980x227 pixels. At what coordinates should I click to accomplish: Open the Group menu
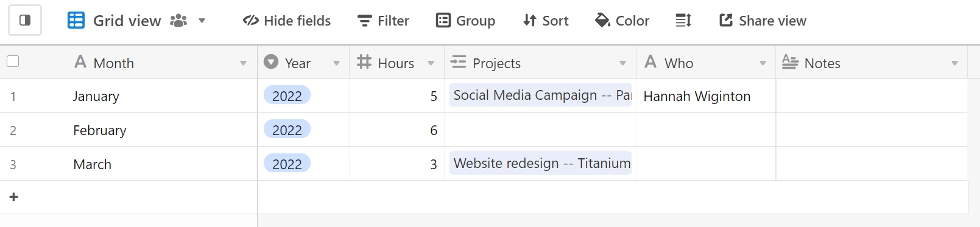coord(466,21)
